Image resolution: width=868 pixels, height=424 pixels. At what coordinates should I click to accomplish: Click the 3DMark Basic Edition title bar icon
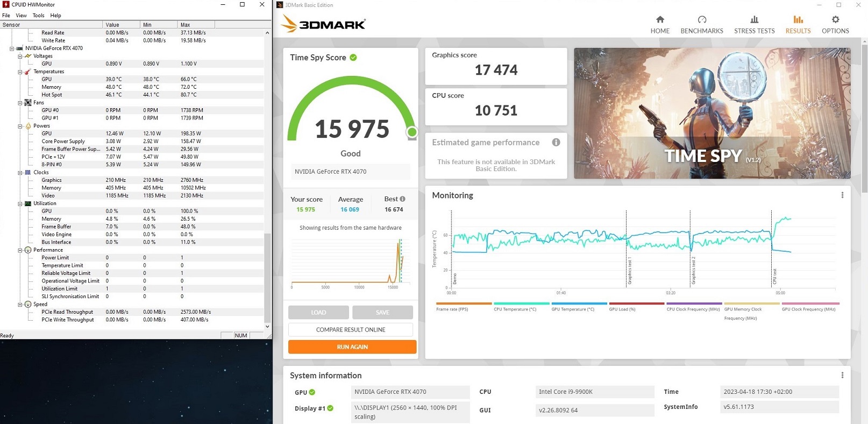(280, 5)
